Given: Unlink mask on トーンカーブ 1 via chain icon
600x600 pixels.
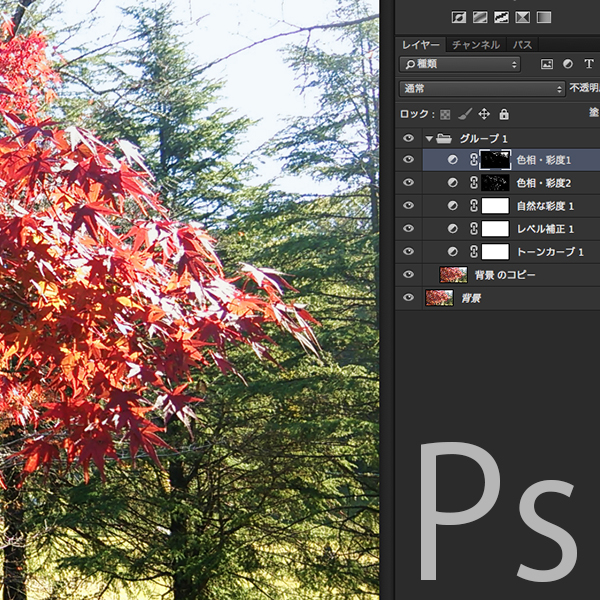Looking at the screenshot, I should point(474,252).
